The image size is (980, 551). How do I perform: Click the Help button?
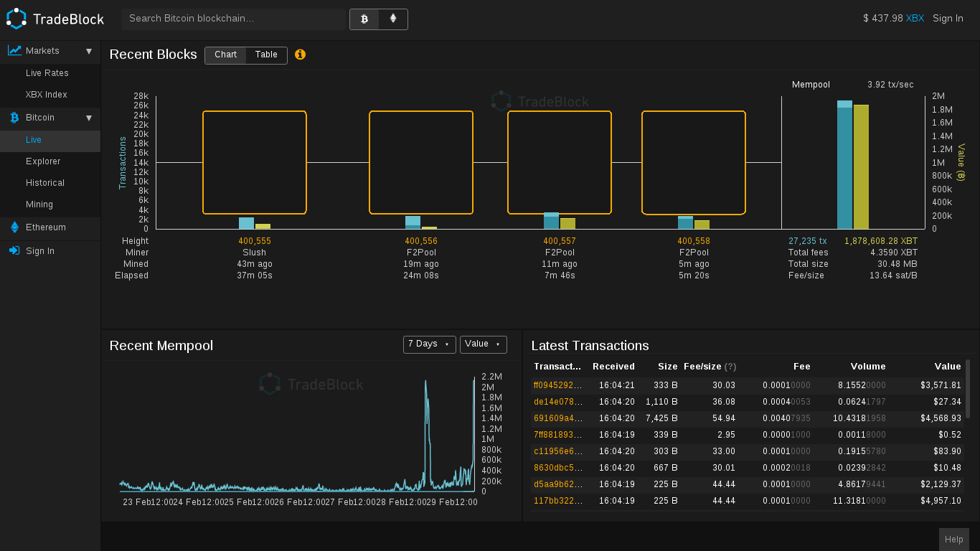(953, 540)
